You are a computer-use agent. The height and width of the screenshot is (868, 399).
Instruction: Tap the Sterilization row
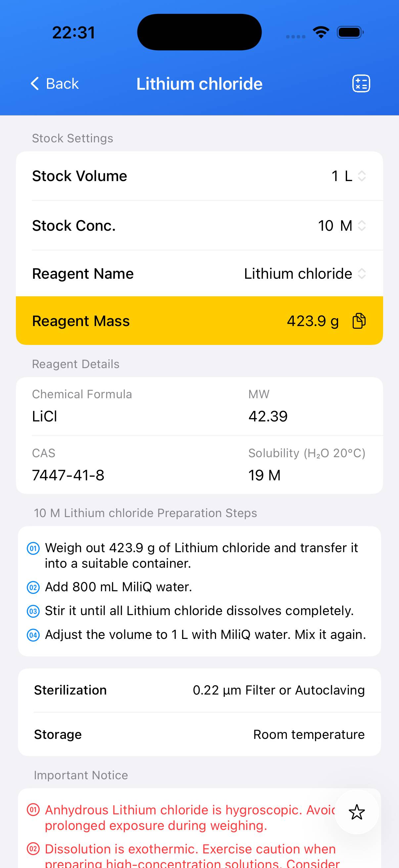pyautogui.click(x=199, y=690)
